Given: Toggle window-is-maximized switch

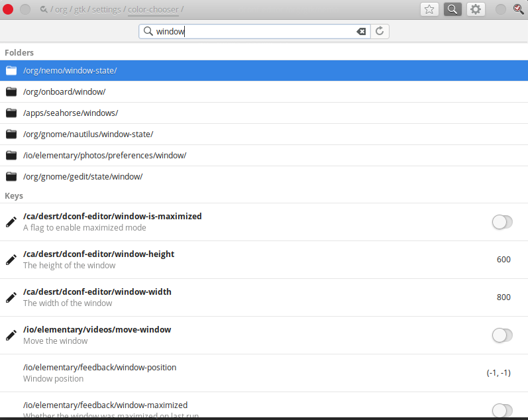Looking at the screenshot, I should click(502, 222).
